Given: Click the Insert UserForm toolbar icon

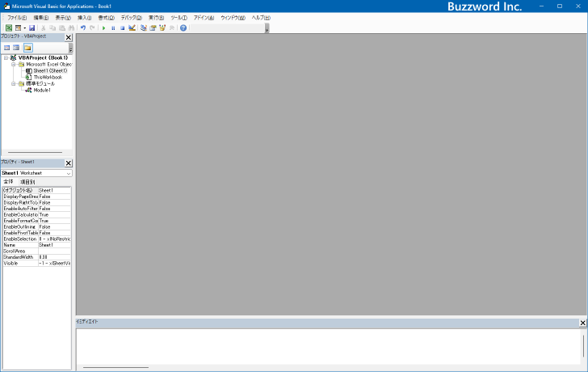Looking at the screenshot, I should (18, 27).
